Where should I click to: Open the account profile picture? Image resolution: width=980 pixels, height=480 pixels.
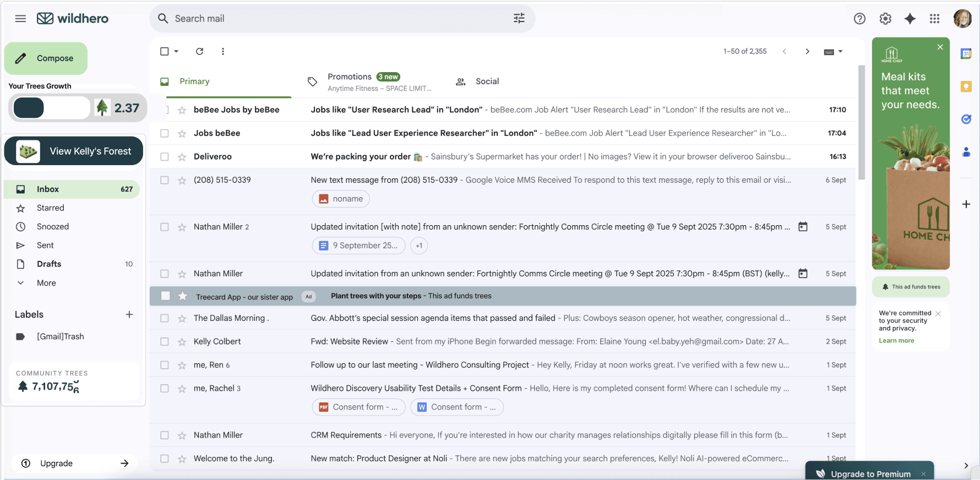pos(962,19)
